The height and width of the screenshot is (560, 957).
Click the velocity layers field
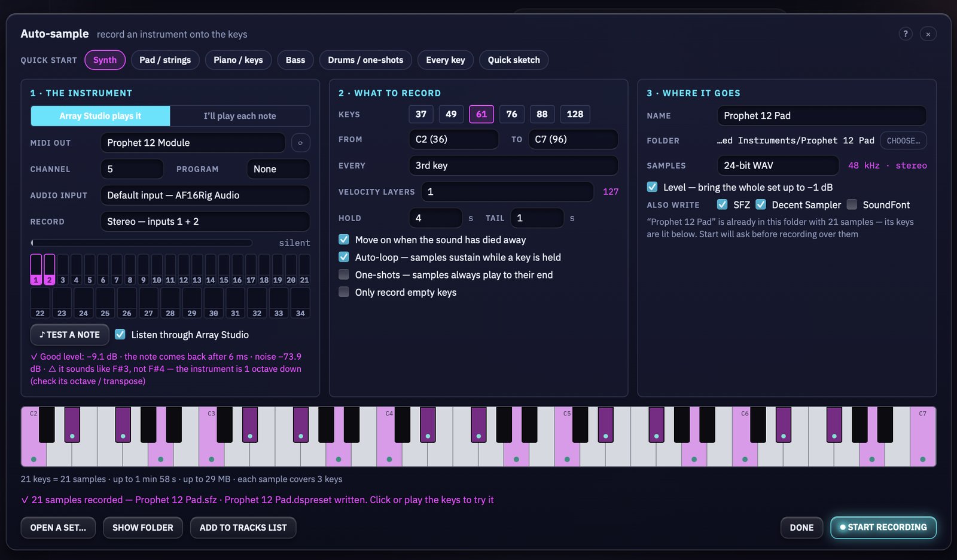pos(507,192)
